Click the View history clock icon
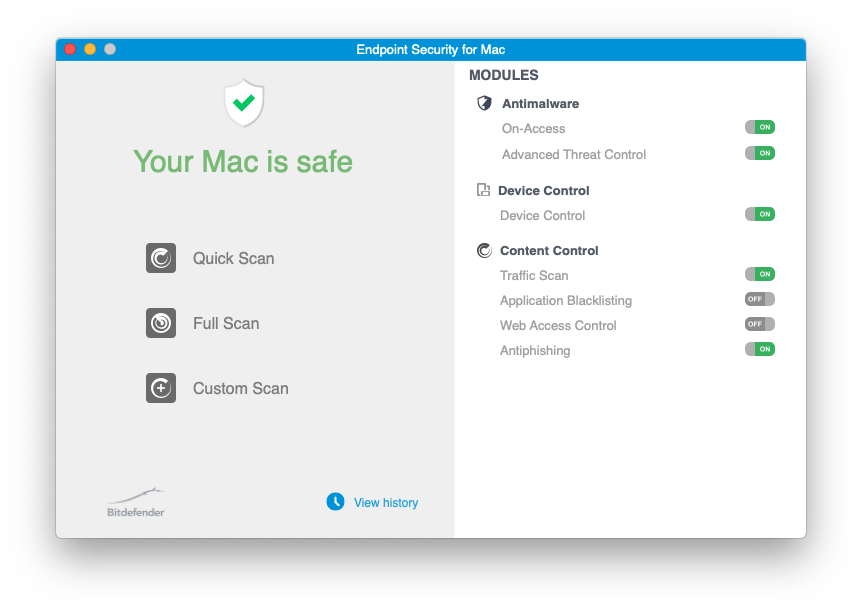 (x=335, y=502)
